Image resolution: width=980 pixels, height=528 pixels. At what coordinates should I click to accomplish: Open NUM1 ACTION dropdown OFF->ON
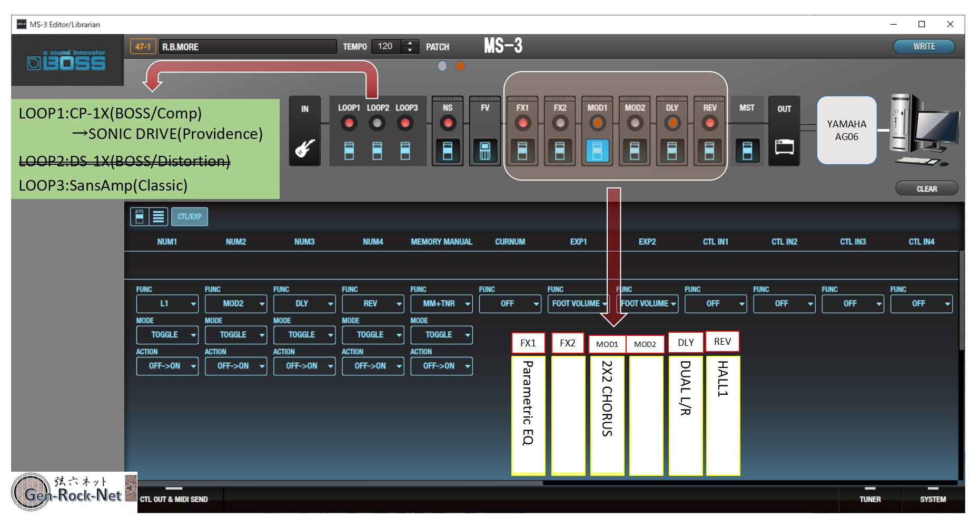167,366
